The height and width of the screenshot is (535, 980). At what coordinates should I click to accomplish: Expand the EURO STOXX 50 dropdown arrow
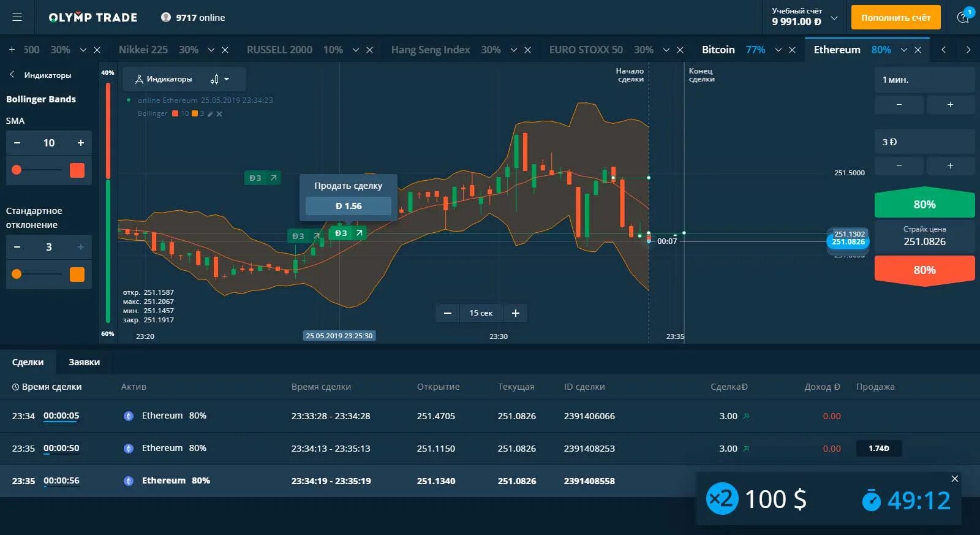coord(666,50)
